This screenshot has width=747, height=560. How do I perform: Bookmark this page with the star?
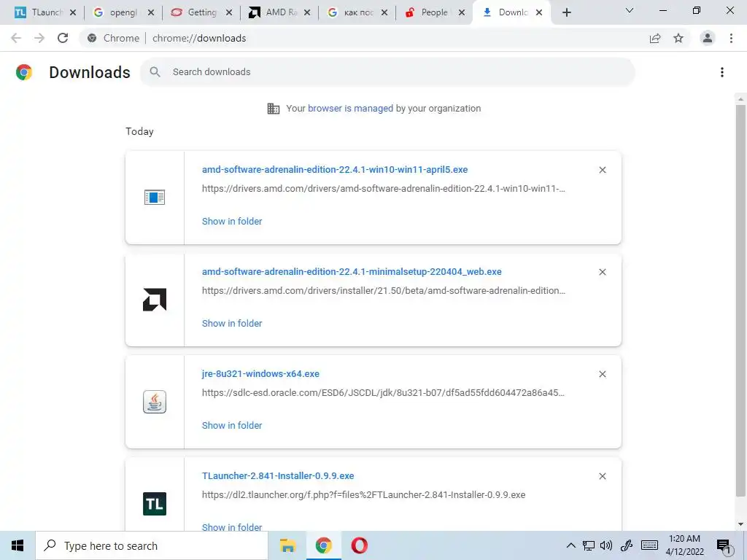tap(678, 38)
